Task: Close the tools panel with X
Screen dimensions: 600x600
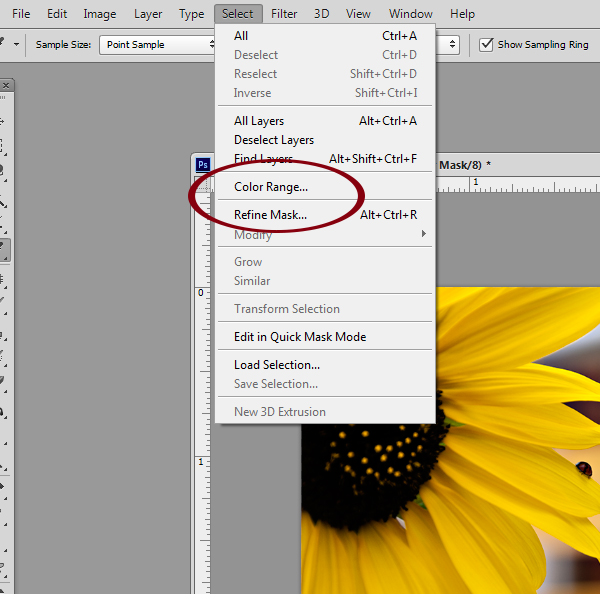Action: coord(6,86)
